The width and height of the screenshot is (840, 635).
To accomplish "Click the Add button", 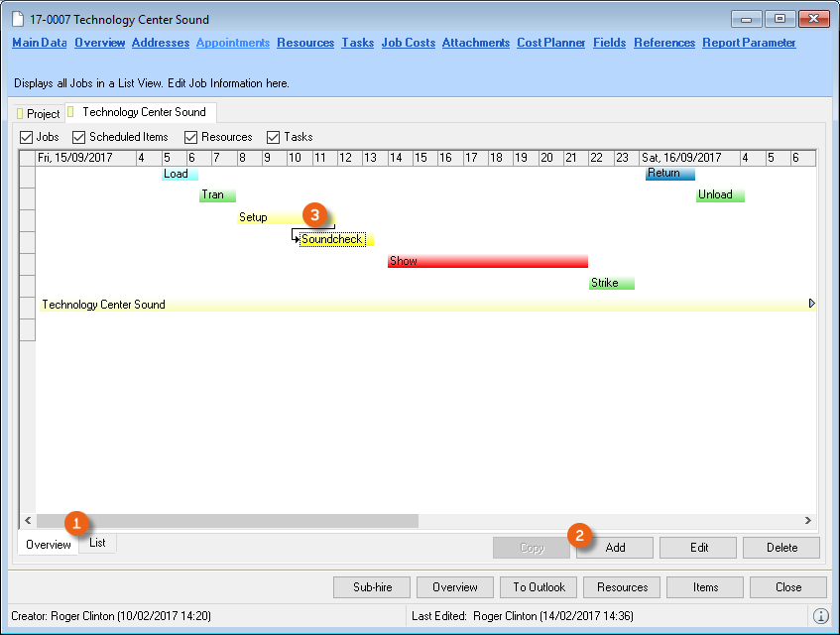I will (x=615, y=548).
